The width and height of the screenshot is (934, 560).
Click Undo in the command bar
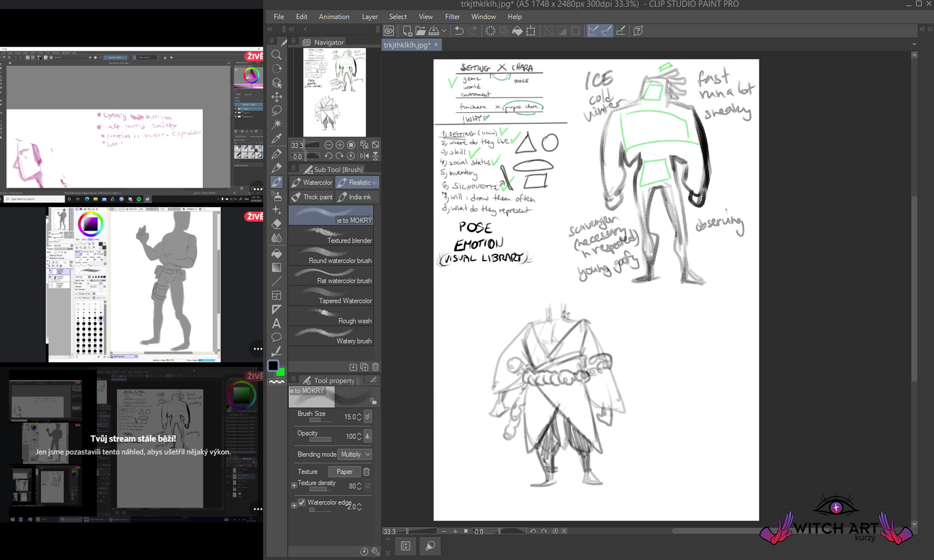pyautogui.click(x=459, y=31)
